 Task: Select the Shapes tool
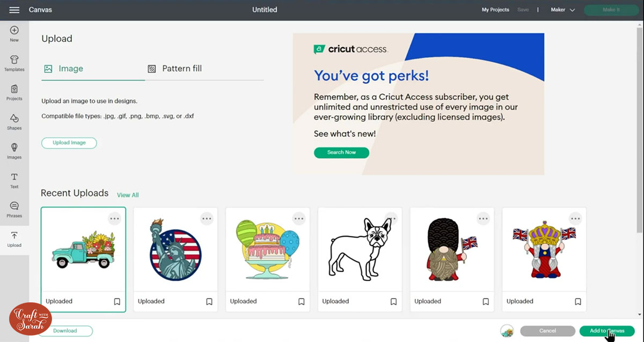[14, 121]
